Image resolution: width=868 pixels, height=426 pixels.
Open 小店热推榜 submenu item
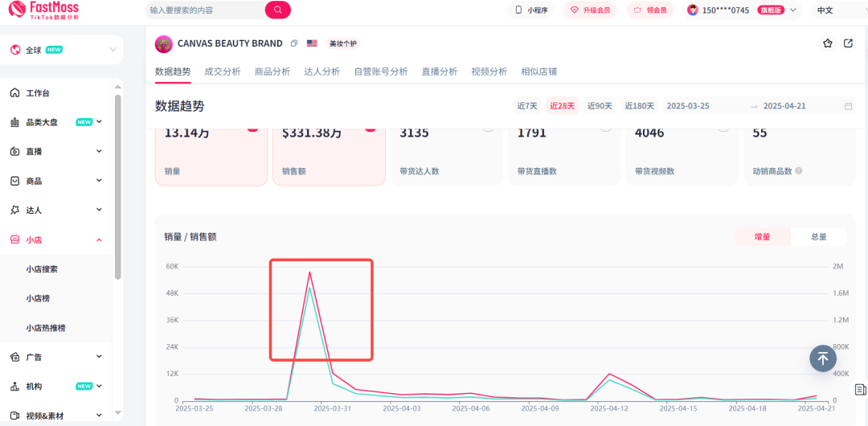[45, 328]
